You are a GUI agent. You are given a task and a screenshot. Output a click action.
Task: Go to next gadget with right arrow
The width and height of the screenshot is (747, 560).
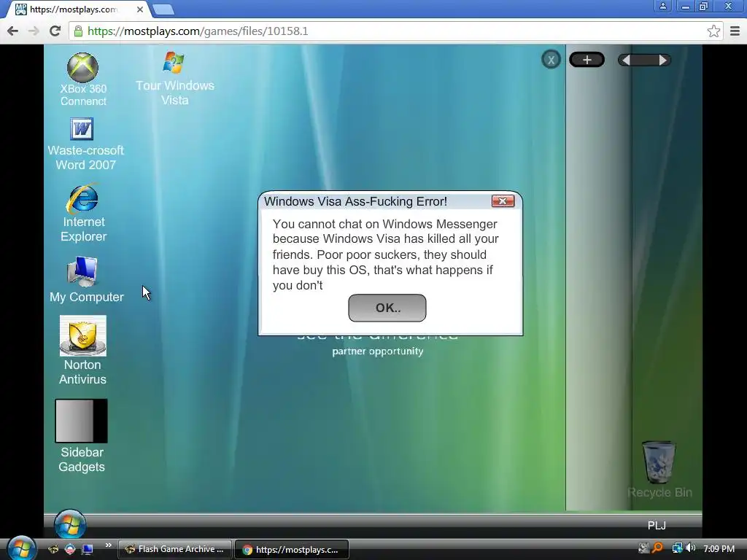point(662,60)
